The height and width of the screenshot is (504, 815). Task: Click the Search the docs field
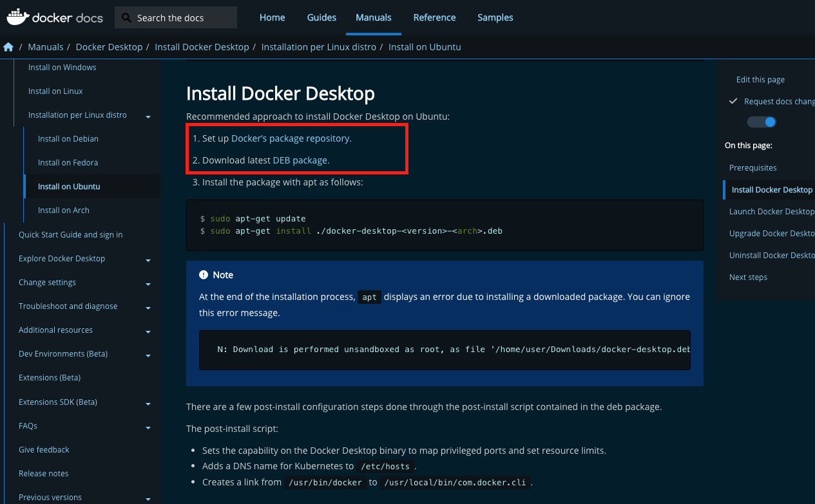[176, 18]
